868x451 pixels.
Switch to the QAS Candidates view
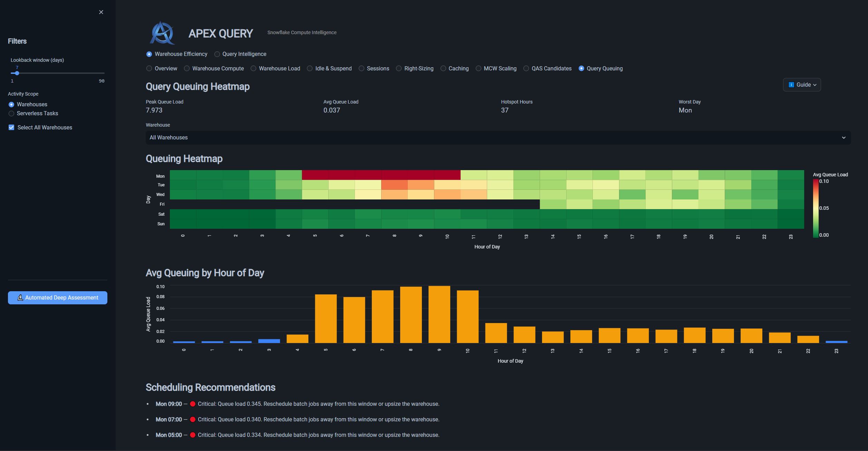click(x=548, y=69)
